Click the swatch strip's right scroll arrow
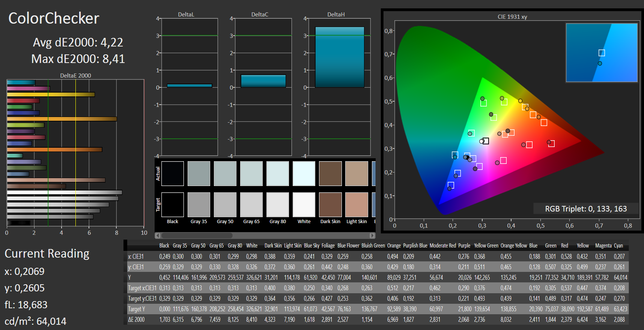 [x=372, y=235]
